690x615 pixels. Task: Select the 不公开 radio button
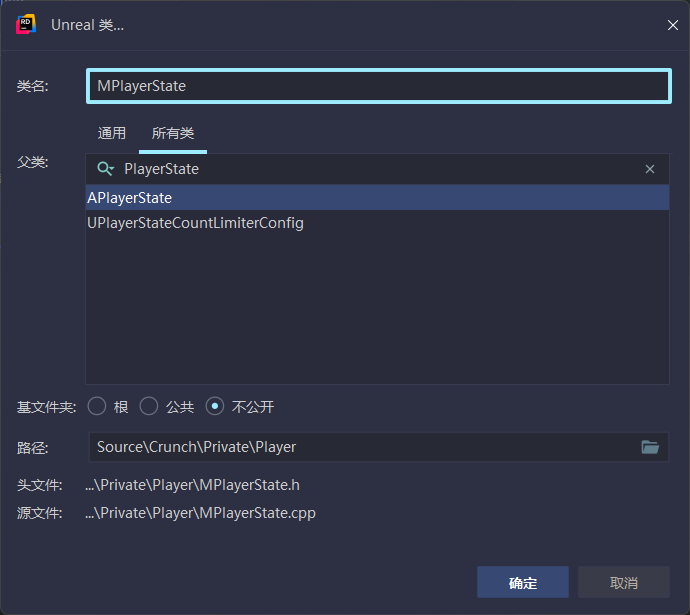click(x=215, y=406)
